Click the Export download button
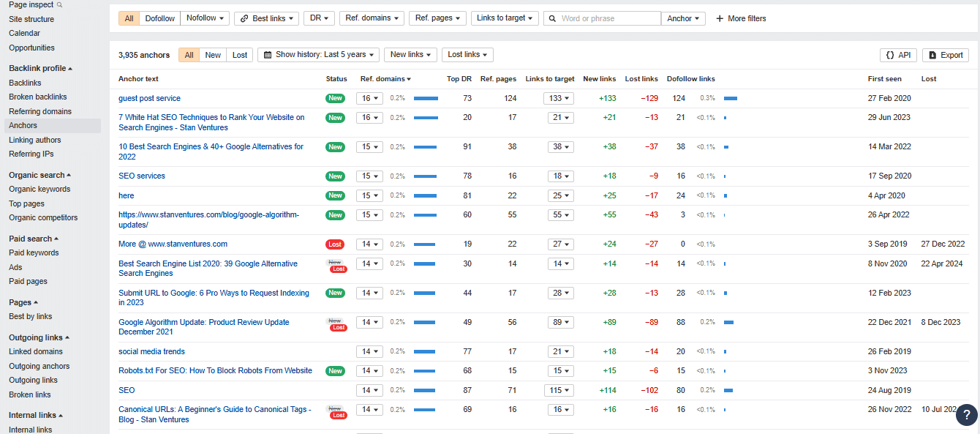This screenshot has width=980, height=434. (x=945, y=55)
